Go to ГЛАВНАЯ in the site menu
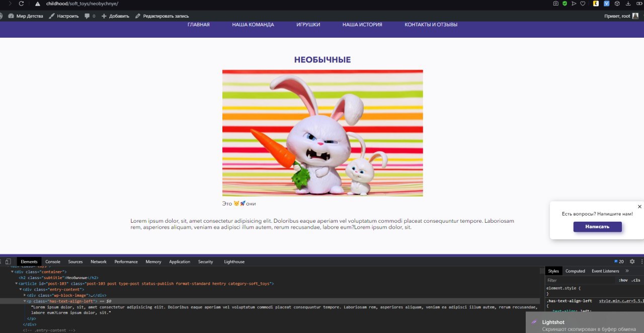Image resolution: width=644 pixels, height=333 pixels. (x=199, y=25)
